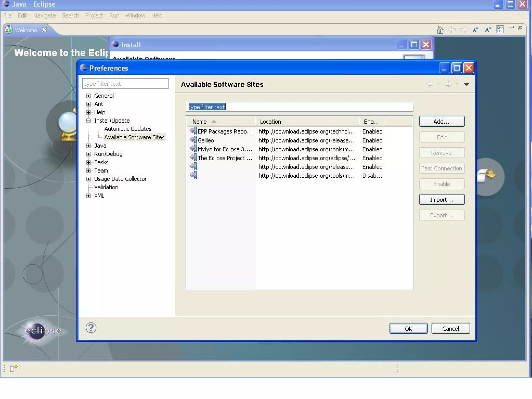This screenshot has height=399, width=532.
Task: Collapse the Install/Update tree node
Action: pyautogui.click(x=89, y=121)
